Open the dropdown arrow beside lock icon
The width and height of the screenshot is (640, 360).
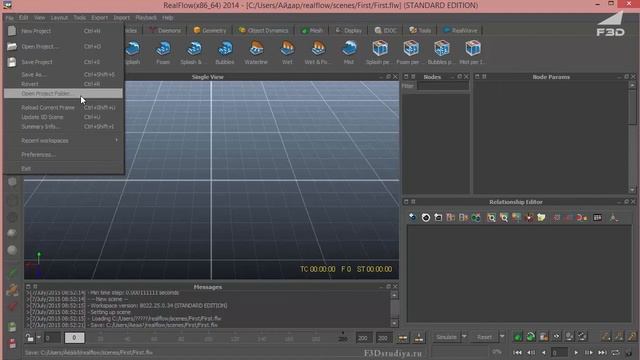(x=38, y=338)
